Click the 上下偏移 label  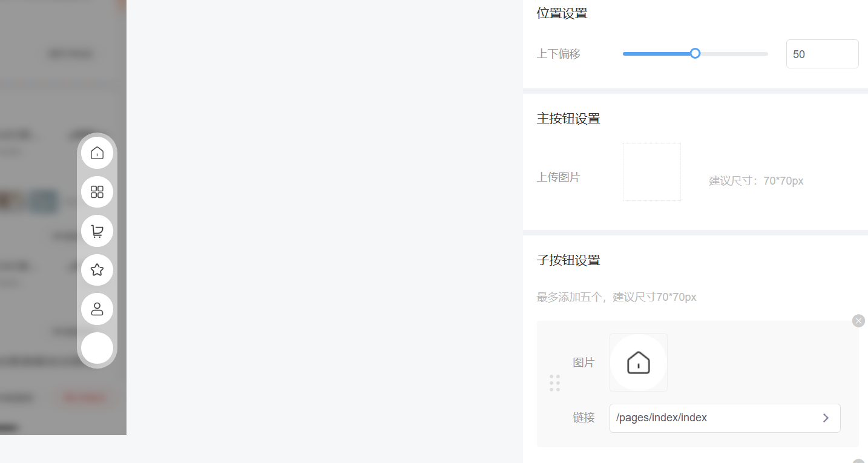click(x=559, y=54)
